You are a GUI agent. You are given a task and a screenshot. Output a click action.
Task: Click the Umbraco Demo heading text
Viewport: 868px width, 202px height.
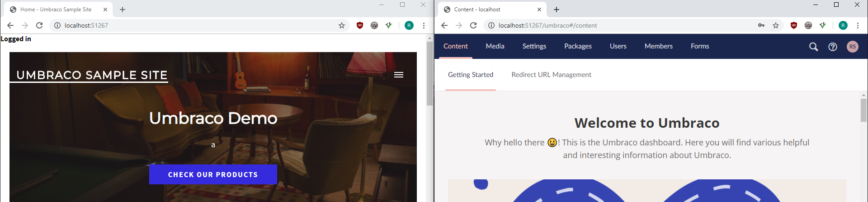(213, 118)
